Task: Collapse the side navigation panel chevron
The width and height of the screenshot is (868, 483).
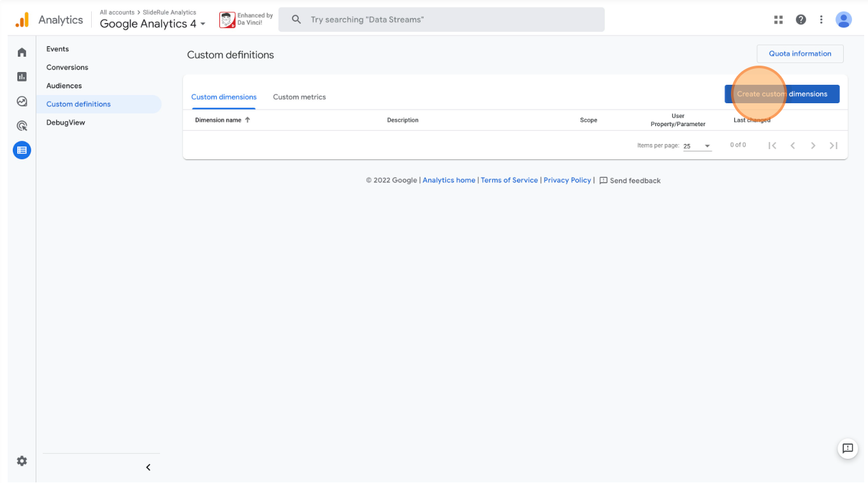Action: tap(148, 468)
